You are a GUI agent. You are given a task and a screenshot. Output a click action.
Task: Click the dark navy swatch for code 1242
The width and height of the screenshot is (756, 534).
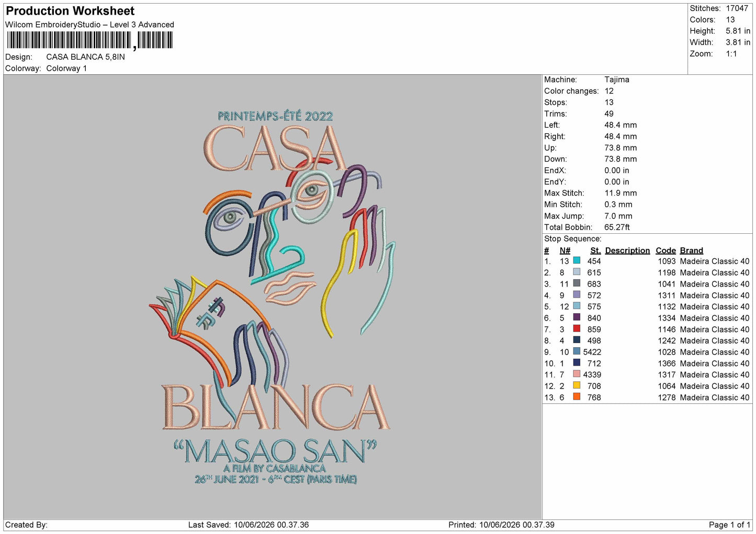[x=577, y=340]
